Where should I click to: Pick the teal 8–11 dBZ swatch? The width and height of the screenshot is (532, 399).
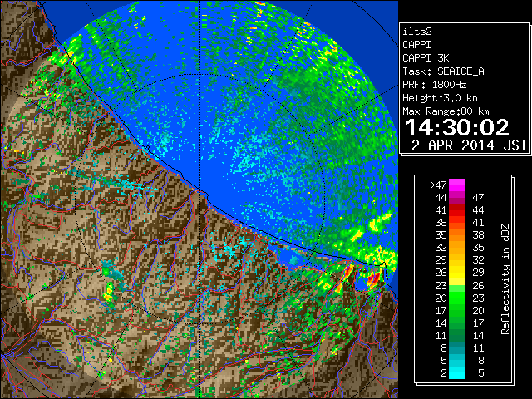point(457,347)
